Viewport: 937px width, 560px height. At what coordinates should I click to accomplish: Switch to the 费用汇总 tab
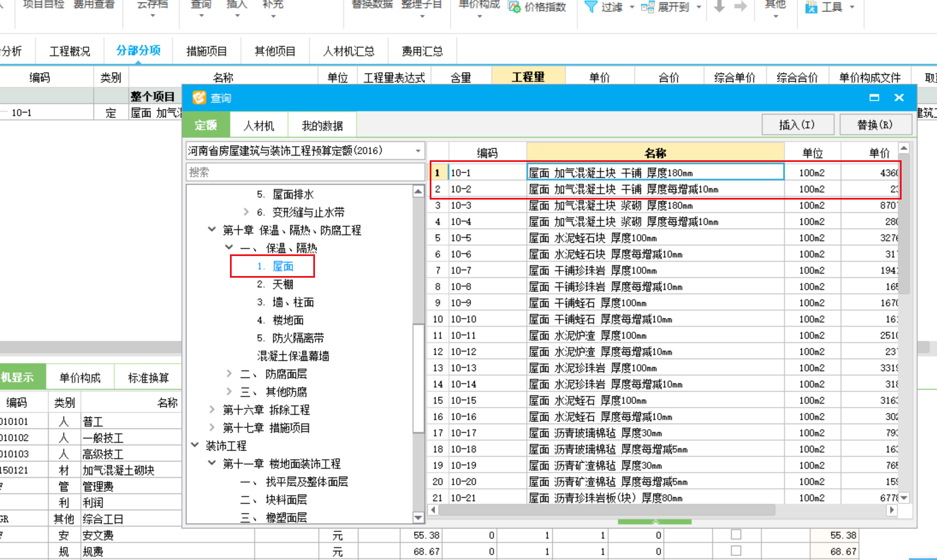422,51
